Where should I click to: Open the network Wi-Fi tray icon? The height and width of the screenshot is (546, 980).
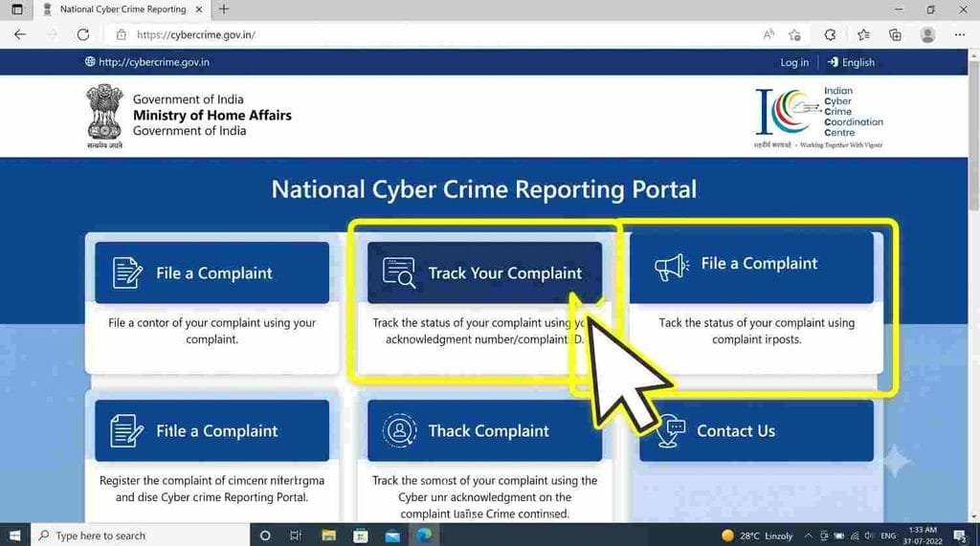[x=855, y=535]
